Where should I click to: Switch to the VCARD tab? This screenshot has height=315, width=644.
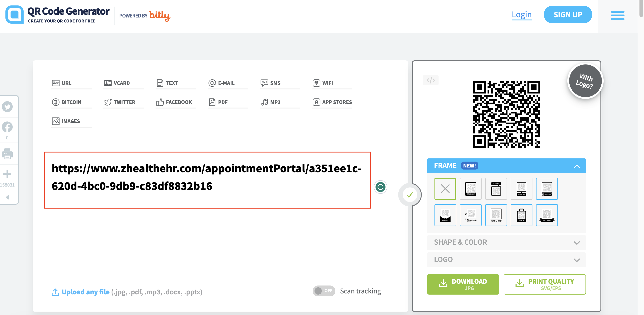tap(124, 83)
